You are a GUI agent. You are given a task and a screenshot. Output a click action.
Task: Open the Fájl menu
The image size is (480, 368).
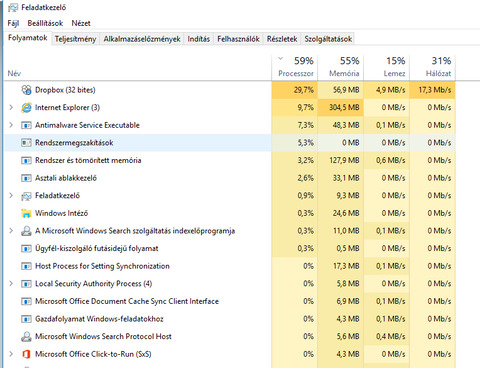tap(13, 23)
